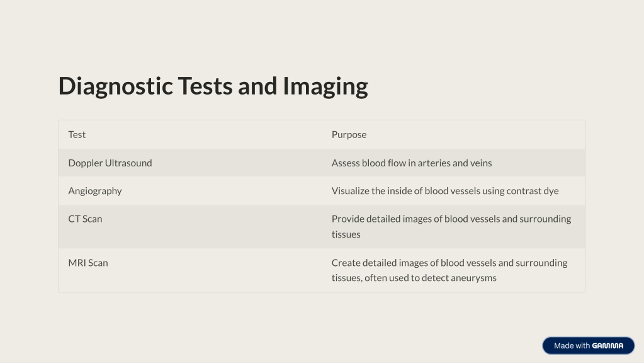This screenshot has height=363, width=644.
Task: Click the CT Scan purpose description cell
Action: [x=453, y=226]
